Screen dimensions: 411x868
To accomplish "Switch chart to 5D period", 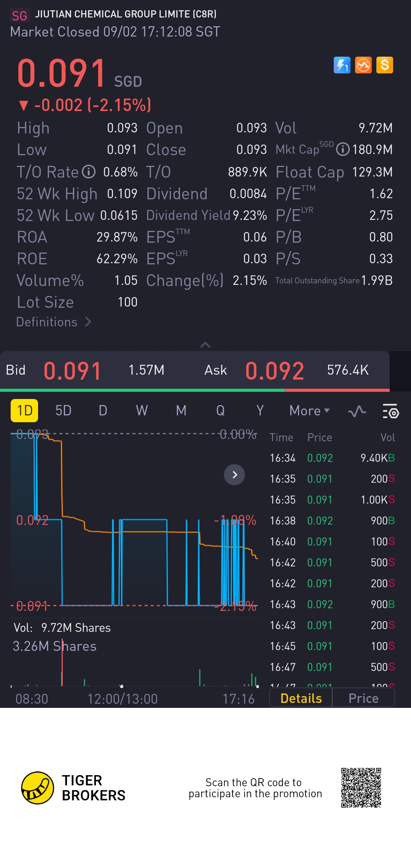I will tap(63, 411).
